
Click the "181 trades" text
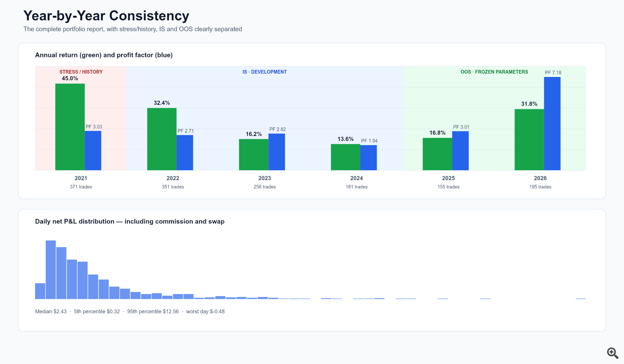[357, 187]
